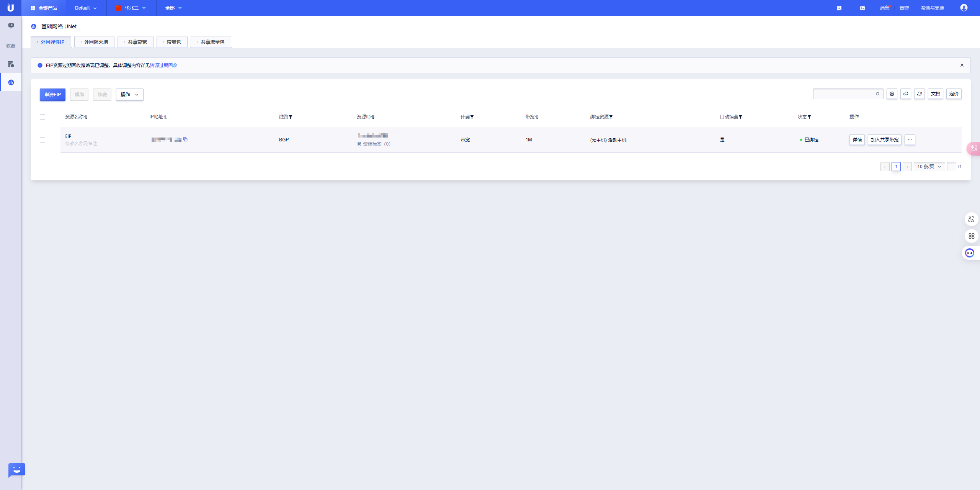Viewport: 980px width, 490px height.
Task: Expand the Default project dropdown
Action: click(x=86, y=8)
